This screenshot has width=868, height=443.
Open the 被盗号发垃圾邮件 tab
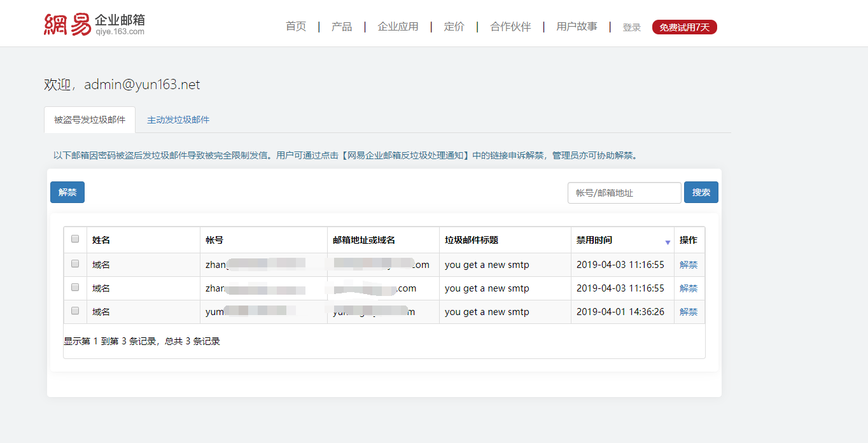[90, 120]
